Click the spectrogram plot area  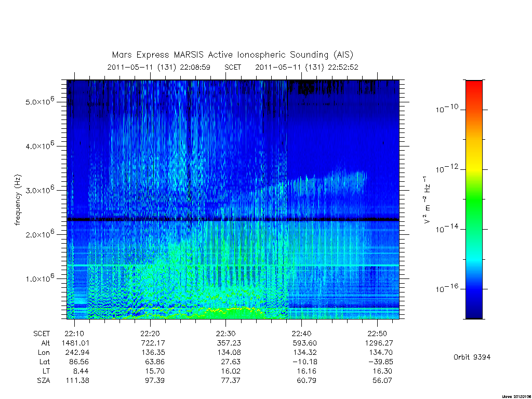[x=233, y=199]
